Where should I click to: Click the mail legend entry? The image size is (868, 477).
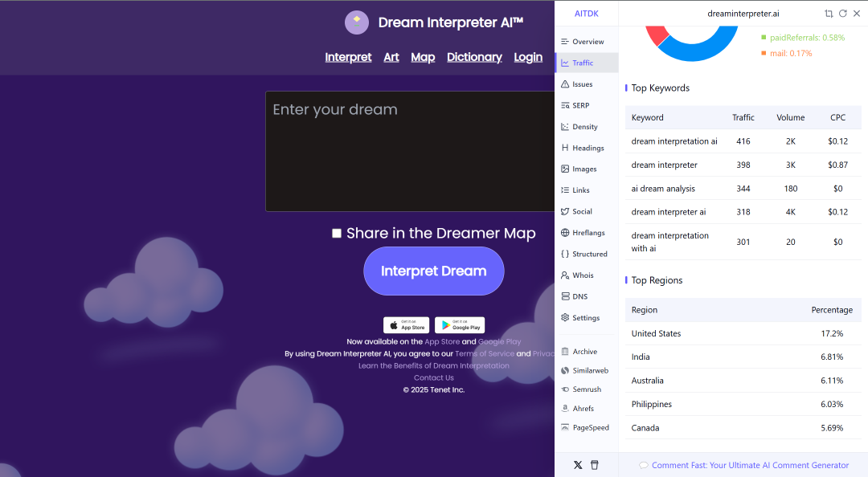point(786,53)
